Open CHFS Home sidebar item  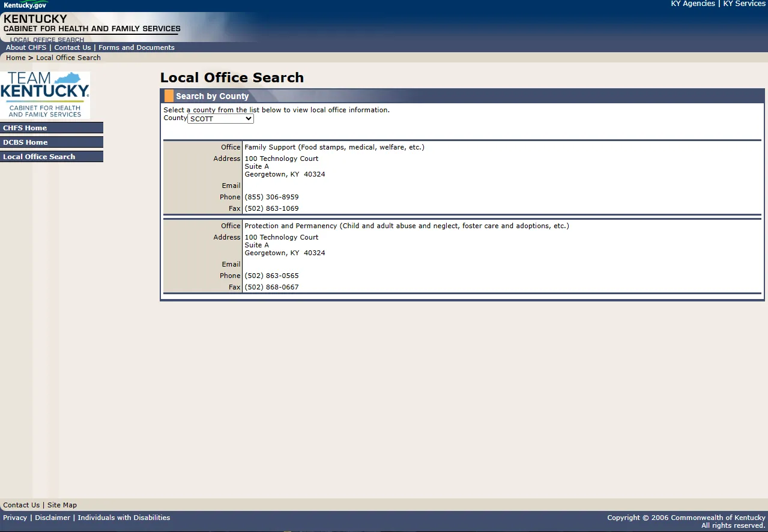click(x=52, y=128)
